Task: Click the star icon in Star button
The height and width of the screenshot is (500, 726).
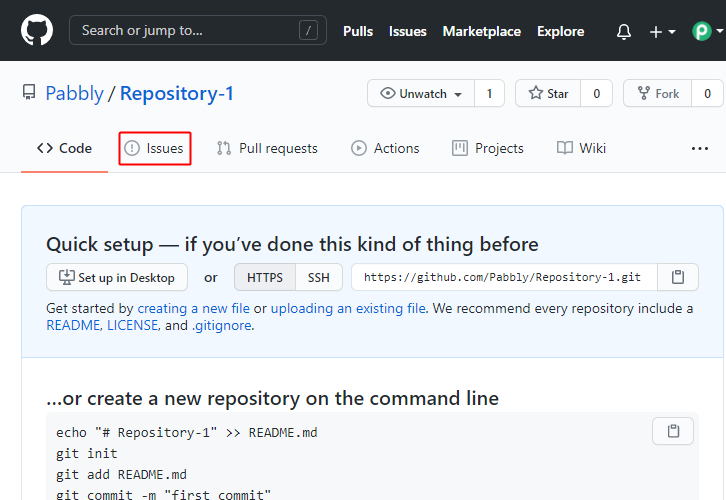Action: 536,93
